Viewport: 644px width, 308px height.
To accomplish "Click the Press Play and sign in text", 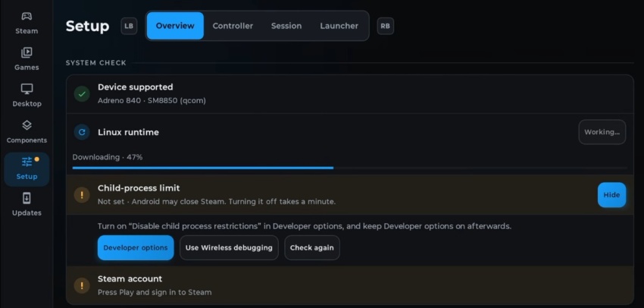I will pos(155,292).
